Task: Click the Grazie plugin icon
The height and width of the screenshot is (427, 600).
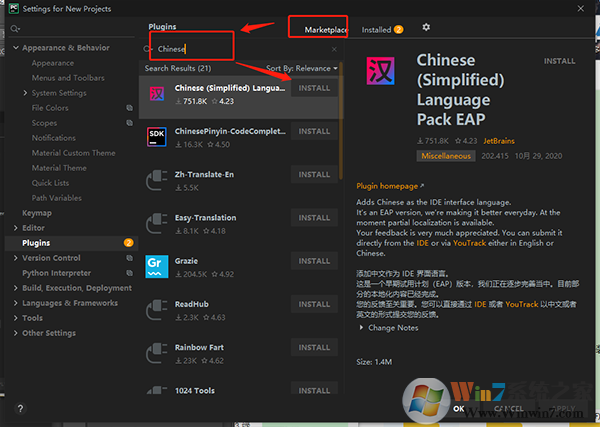Action: pyautogui.click(x=158, y=266)
